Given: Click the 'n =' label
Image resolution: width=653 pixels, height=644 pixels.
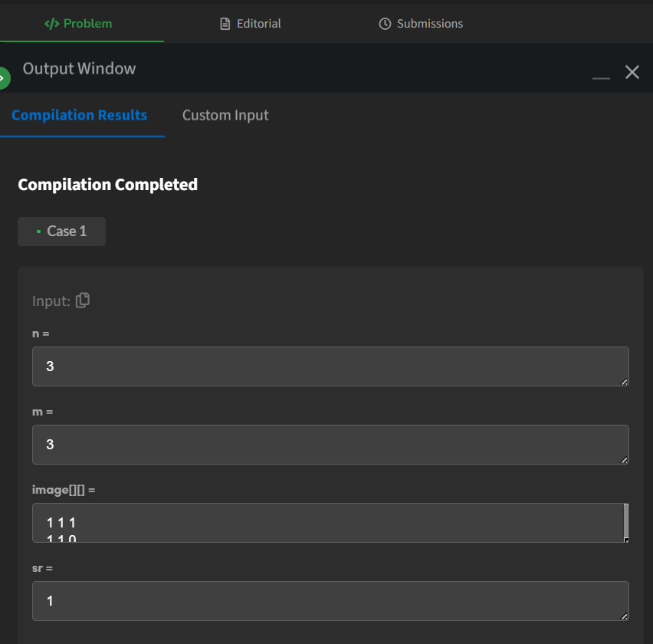Looking at the screenshot, I should click(x=41, y=333).
